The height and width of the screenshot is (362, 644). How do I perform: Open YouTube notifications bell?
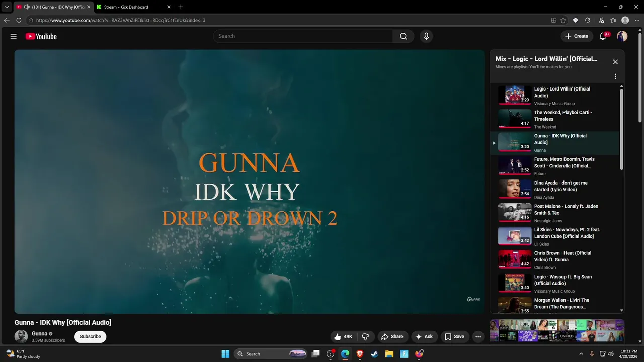tap(603, 36)
